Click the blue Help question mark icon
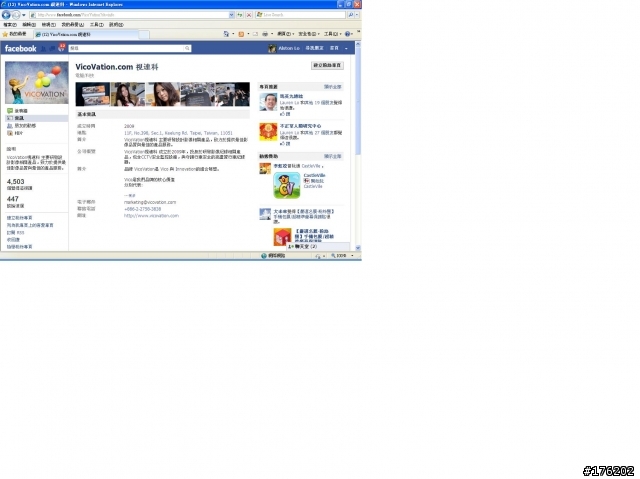Image resolution: width=640 pixels, height=479 pixels. click(347, 34)
